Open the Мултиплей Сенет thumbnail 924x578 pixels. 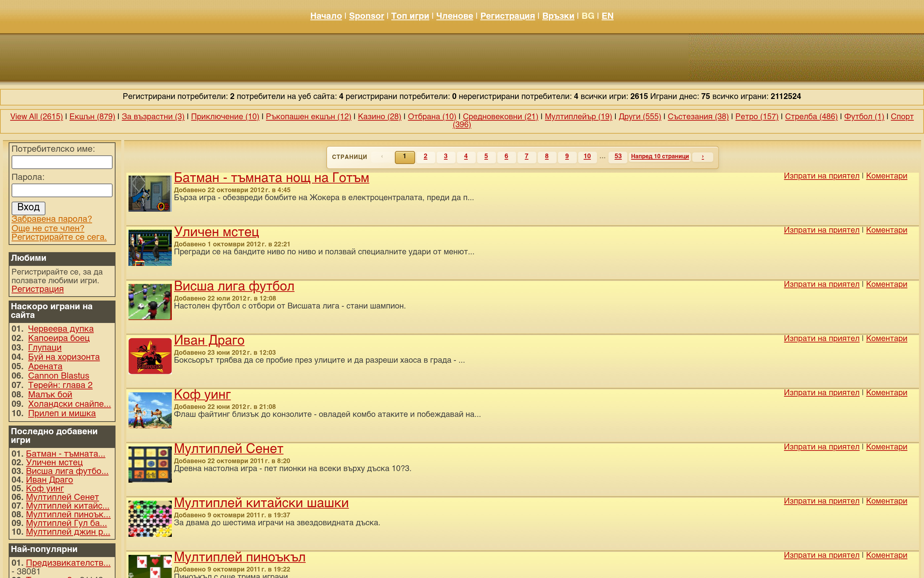coord(150,465)
